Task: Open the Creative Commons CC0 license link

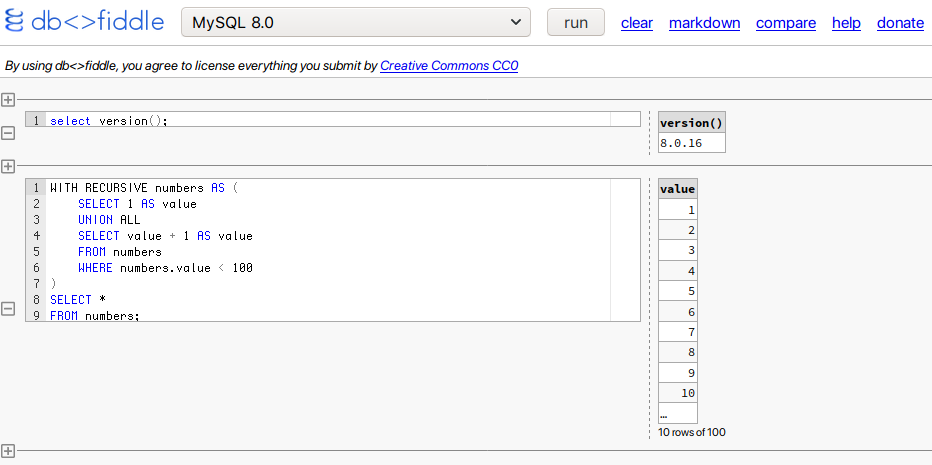Action: [449, 66]
